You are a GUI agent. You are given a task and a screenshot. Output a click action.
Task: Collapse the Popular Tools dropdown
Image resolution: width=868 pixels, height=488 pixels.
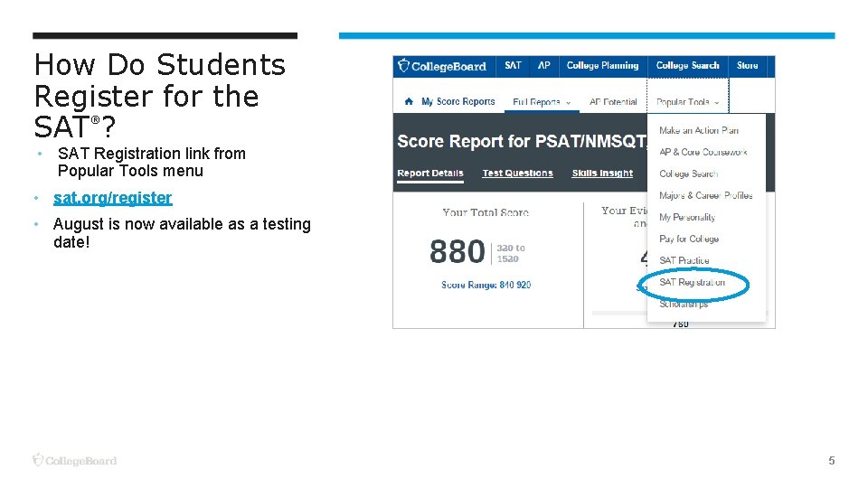(x=687, y=102)
